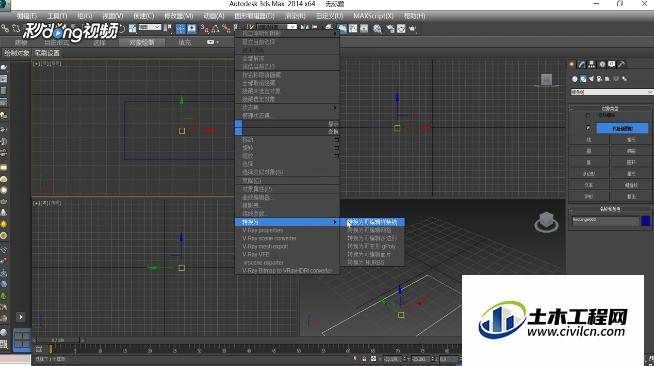This screenshot has width=654, height=366.
Task: Toggle the Percent Snap icon
Action: pos(226,28)
